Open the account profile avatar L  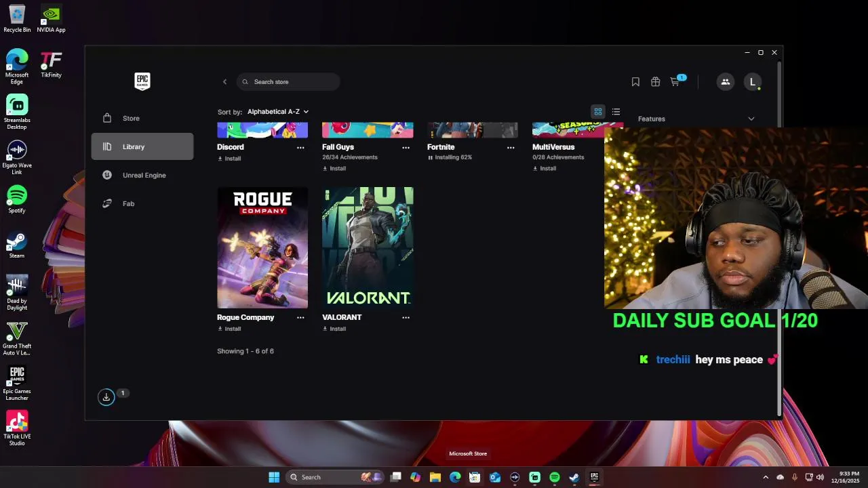(752, 82)
